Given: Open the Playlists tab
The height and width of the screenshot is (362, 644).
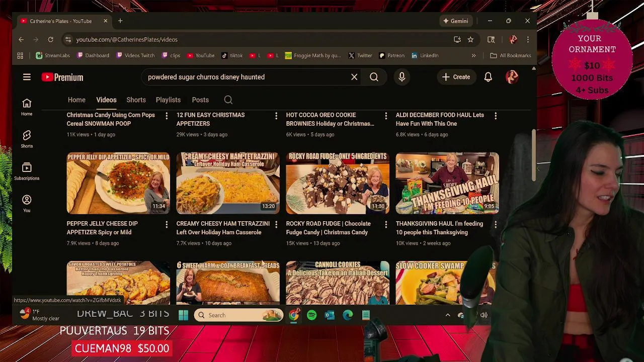Looking at the screenshot, I should [x=168, y=100].
